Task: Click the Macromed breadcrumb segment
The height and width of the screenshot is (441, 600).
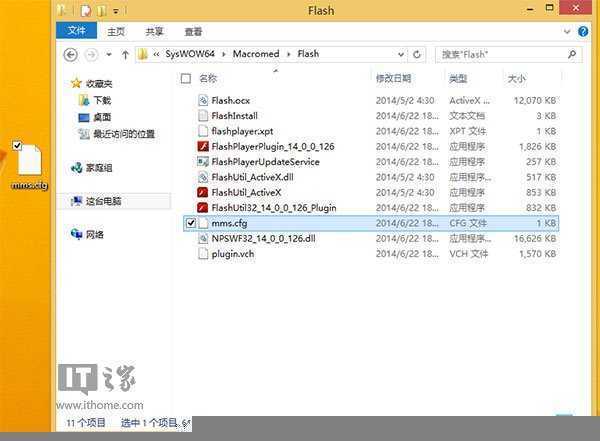Action: tap(256, 54)
